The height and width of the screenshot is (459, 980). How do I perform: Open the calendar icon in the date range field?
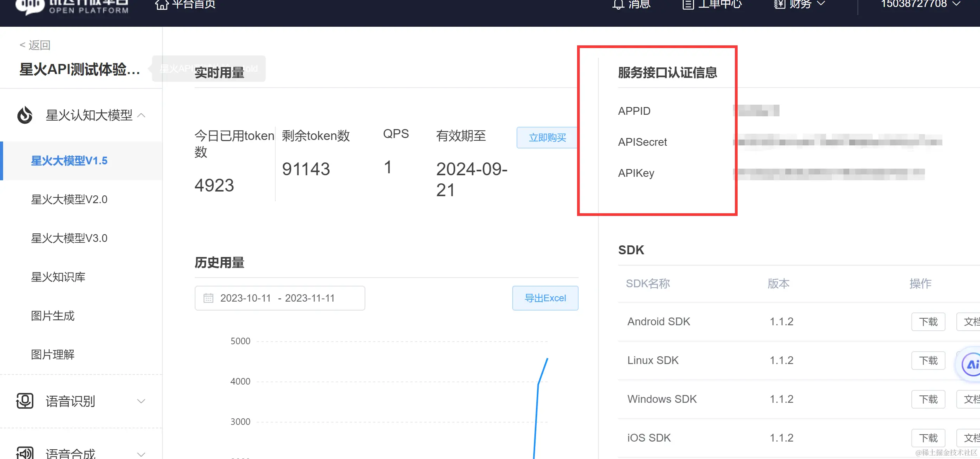pyautogui.click(x=208, y=298)
